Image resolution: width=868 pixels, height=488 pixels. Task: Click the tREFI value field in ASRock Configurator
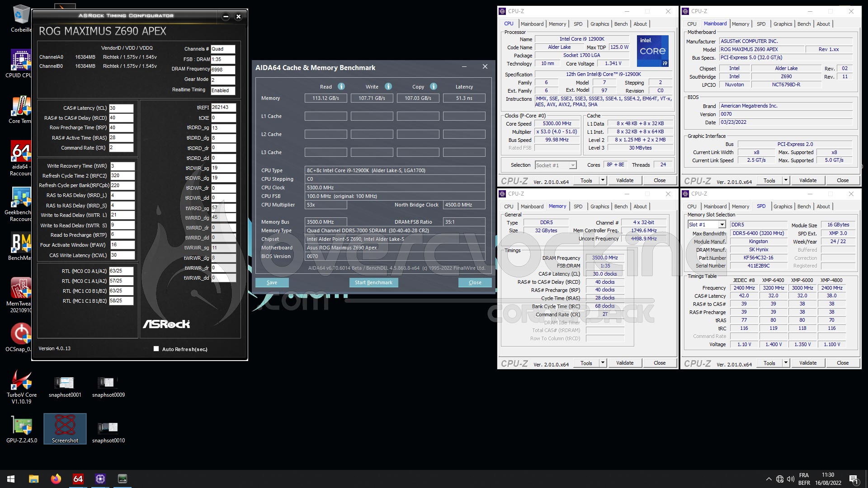click(223, 108)
